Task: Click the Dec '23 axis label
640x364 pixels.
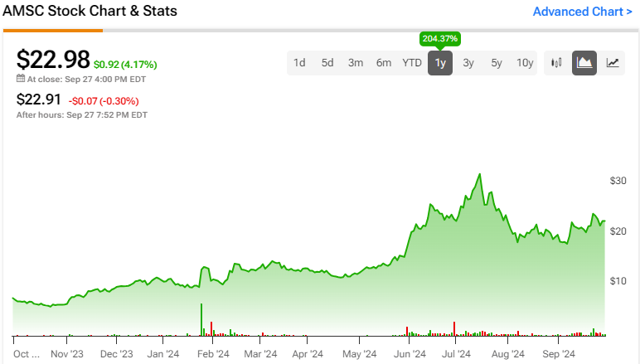Action: tap(117, 354)
